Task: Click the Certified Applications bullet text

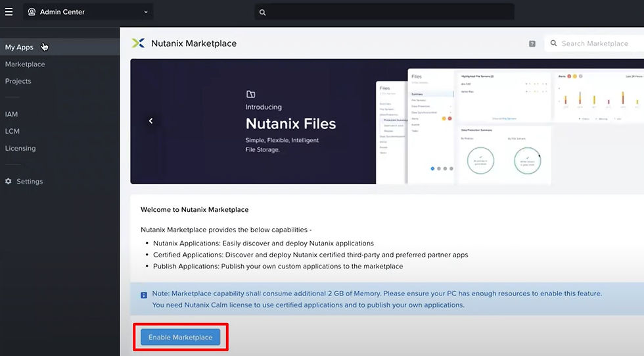Action: pyautogui.click(x=310, y=255)
